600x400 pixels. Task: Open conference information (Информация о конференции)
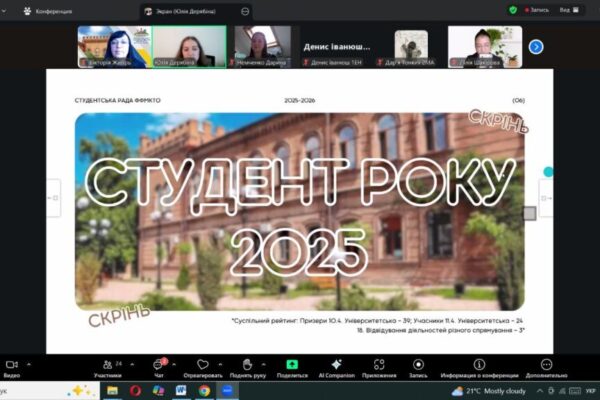[478, 367]
